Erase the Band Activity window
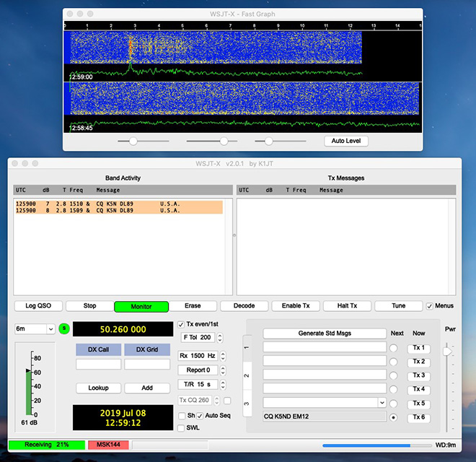This screenshot has height=462, width=476. 193,306
